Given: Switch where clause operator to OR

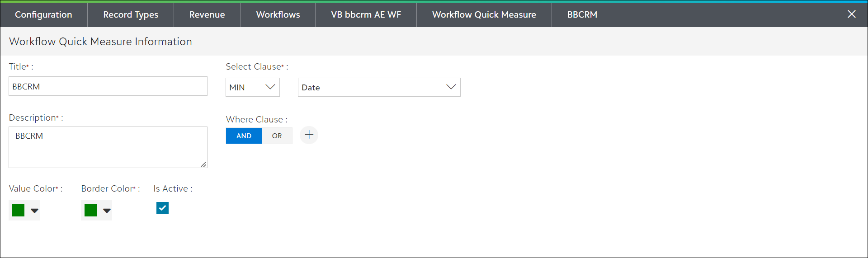Looking at the screenshot, I should pyautogui.click(x=277, y=136).
